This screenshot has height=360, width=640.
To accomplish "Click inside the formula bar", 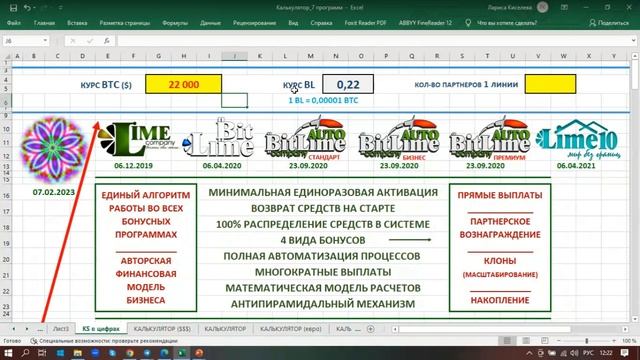I will coord(373,41).
